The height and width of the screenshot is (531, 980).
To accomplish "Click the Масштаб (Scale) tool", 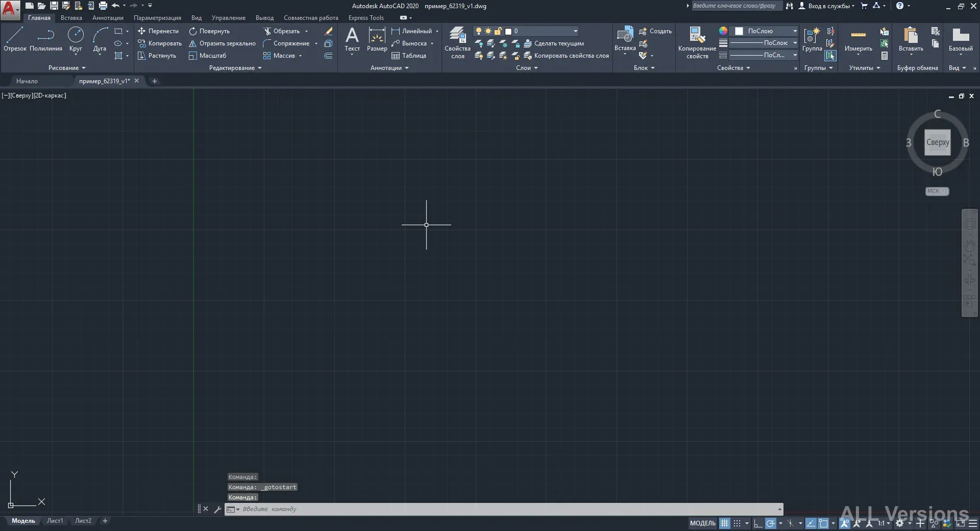I will (207, 56).
